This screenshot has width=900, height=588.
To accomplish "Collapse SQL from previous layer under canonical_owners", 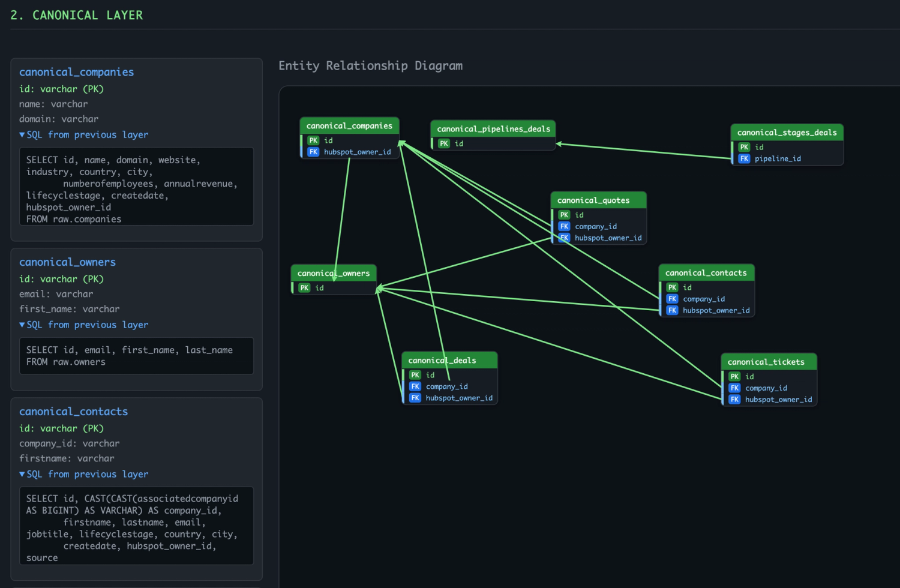I will coord(83,325).
